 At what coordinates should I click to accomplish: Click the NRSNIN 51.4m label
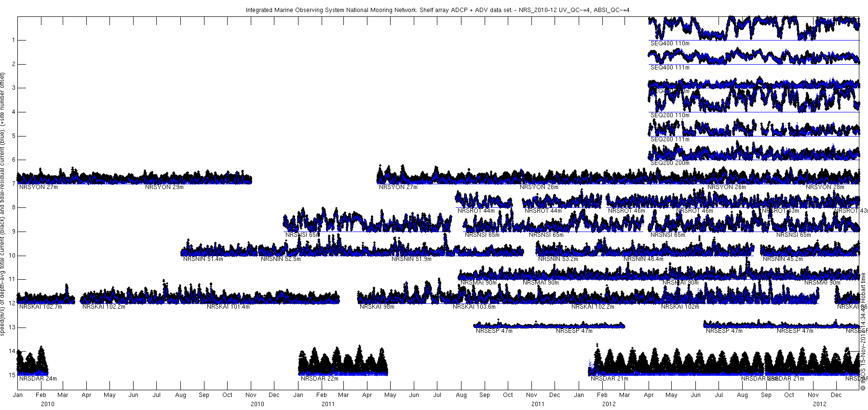tap(203, 259)
